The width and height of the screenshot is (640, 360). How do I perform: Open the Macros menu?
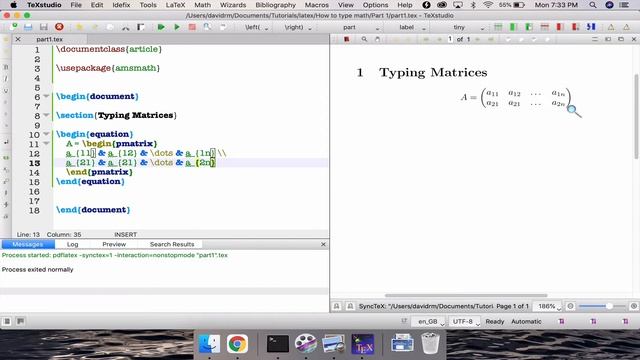(317, 5)
